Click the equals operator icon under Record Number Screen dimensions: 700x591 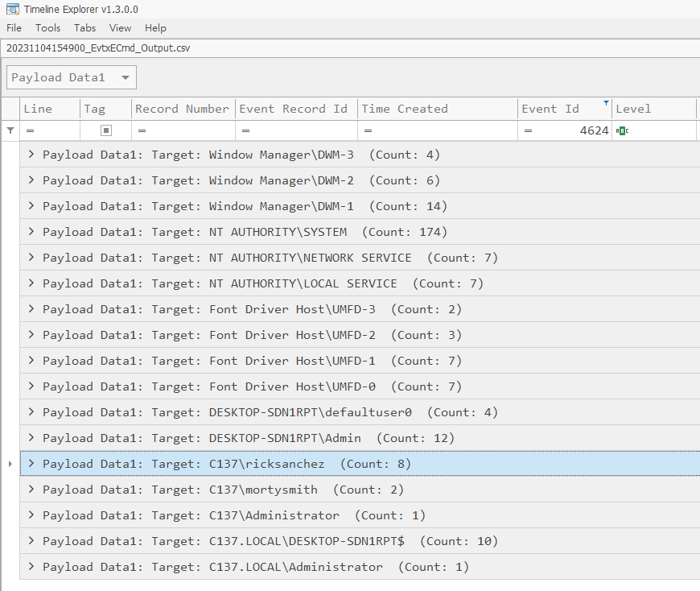(x=142, y=131)
